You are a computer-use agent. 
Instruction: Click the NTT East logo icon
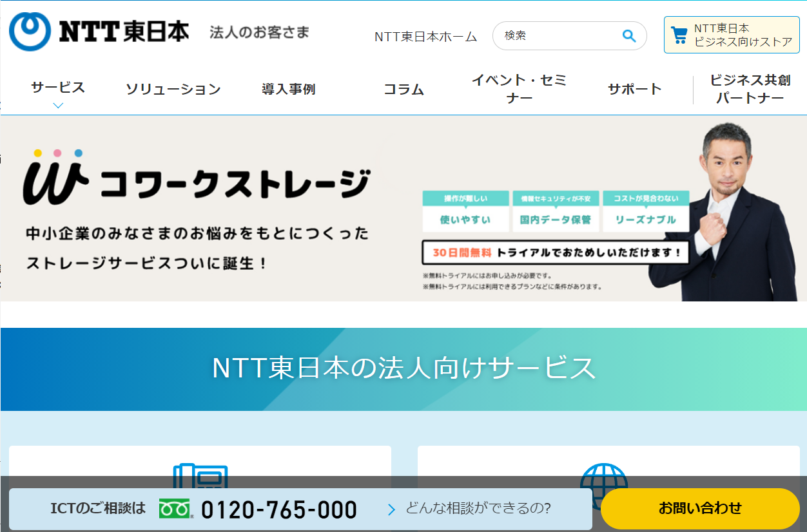tap(30, 32)
